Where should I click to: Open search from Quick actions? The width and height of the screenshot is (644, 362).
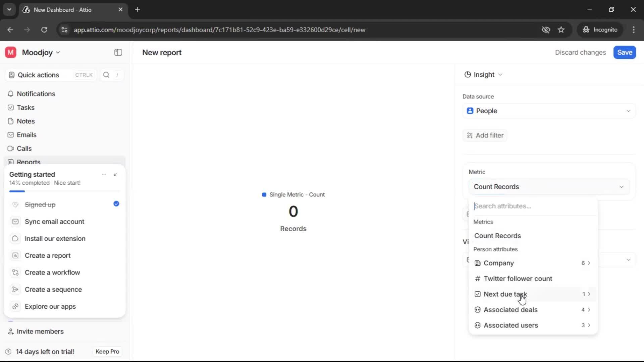click(x=106, y=75)
